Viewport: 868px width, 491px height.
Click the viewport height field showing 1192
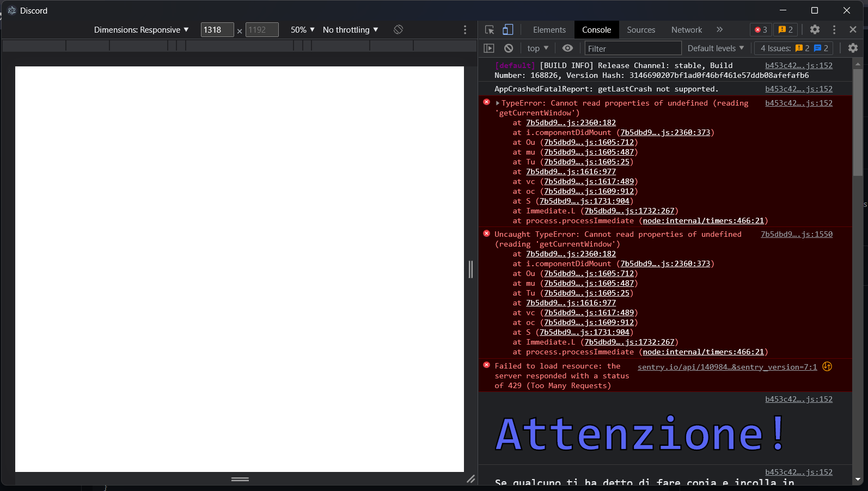click(262, 30)
